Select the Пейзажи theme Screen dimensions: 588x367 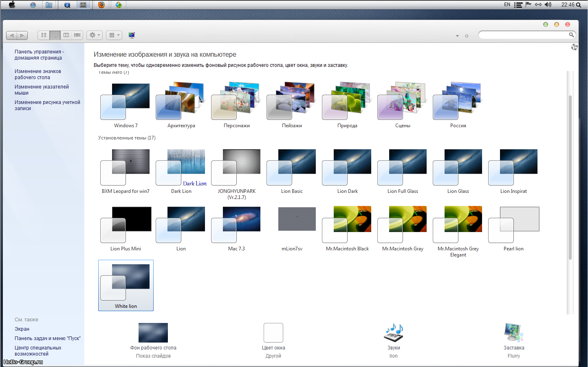tap(292, 105)
